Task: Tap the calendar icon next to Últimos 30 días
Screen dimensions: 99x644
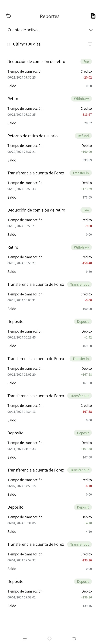Action: [9, 44]
